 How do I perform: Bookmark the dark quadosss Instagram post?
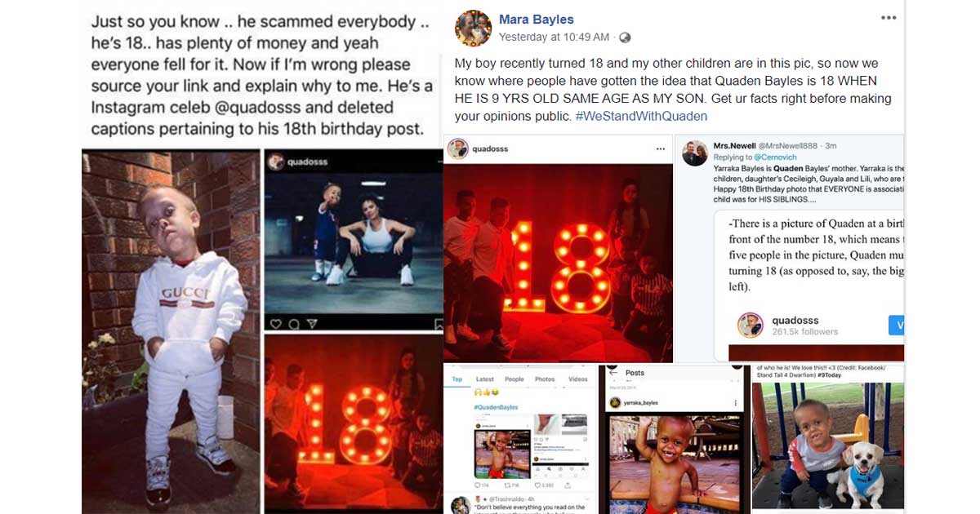pyautogui.click(x=438, y=325)
